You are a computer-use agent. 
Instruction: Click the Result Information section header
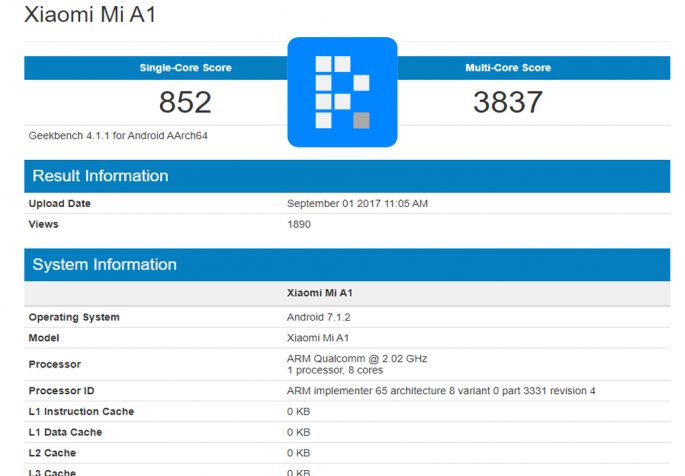[100, 176]
